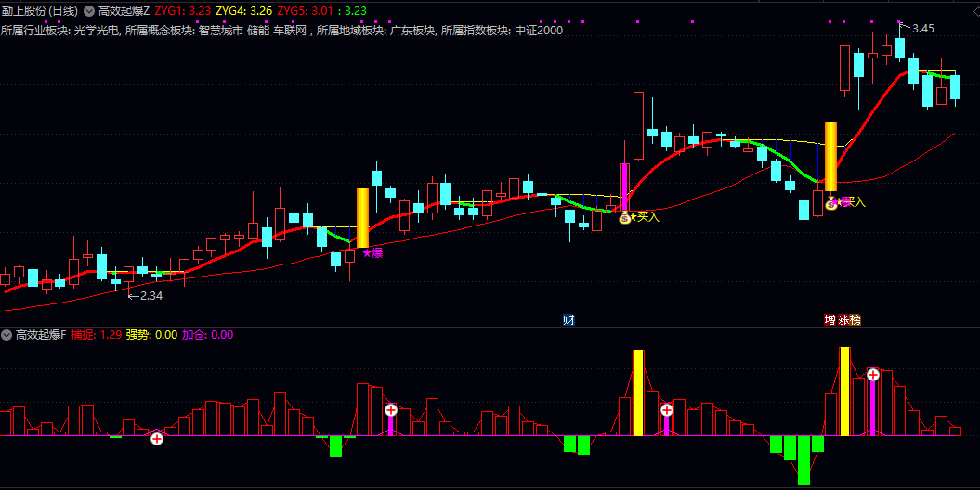This screenshot has height=490, width=980.
Task: Open the 智慧城市 concept sector
Action: pos(221,30)
